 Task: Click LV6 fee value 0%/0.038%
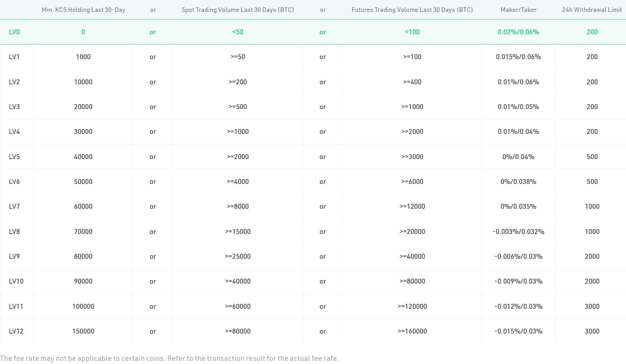pyautogui.click(x=518, y=181)
